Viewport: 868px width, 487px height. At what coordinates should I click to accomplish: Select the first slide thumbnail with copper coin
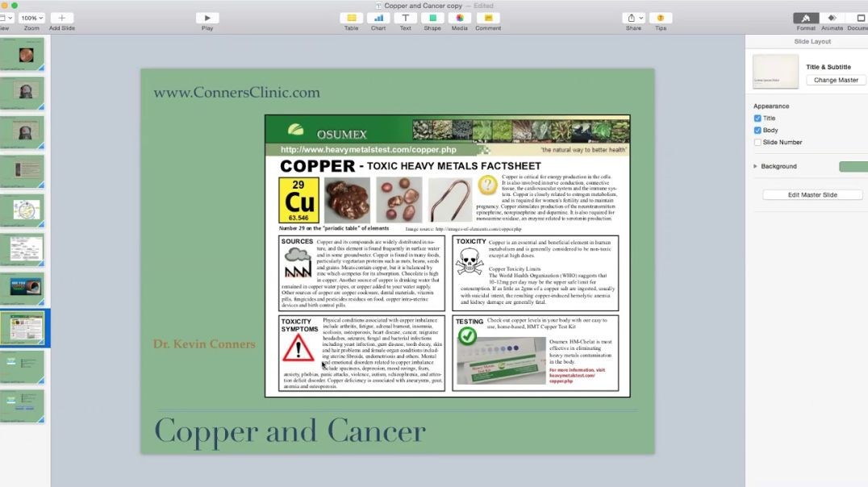coord(23,54)
